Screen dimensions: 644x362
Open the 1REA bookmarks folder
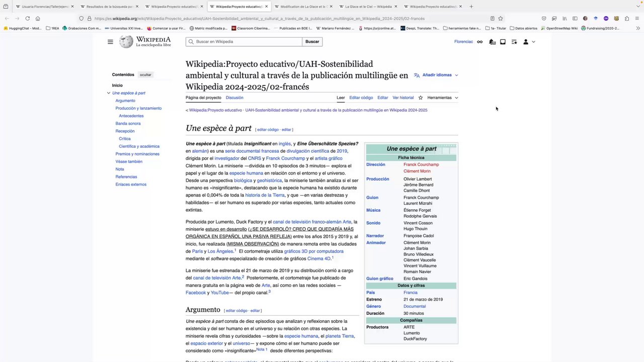click(52, 28)
